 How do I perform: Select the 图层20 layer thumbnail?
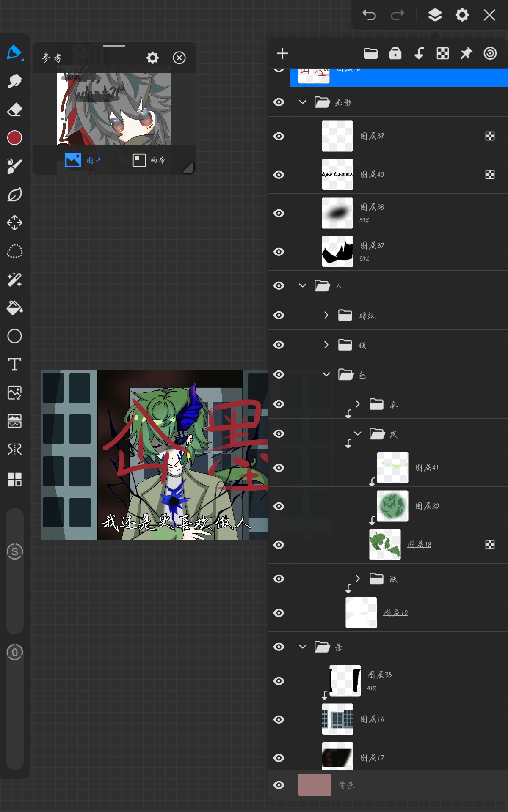(x=392, y=506)
